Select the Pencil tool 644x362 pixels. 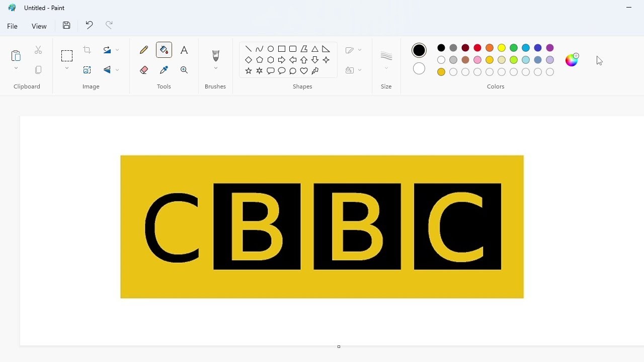pyautogui.click(x=144, y=50)
